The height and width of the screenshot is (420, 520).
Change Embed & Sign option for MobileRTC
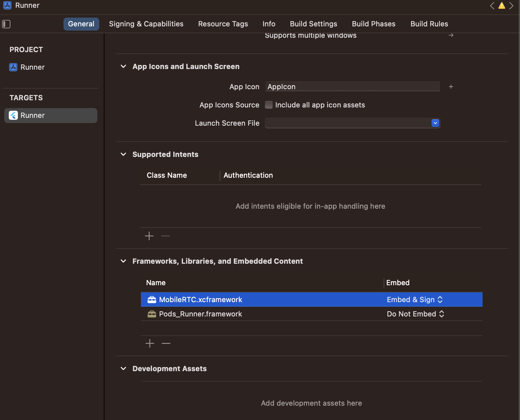click(x=415, y=300)
